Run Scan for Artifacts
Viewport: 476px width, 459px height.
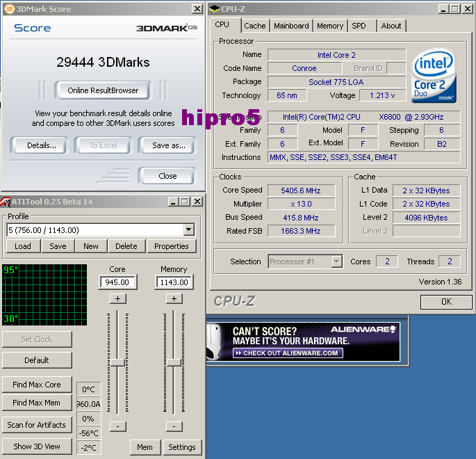(x=37, y=425)
